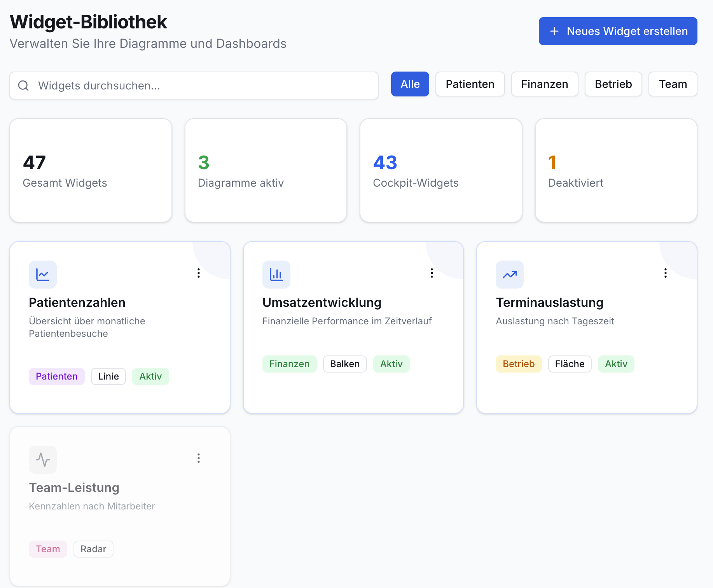Select the Alle filter tab

(410, 84)
